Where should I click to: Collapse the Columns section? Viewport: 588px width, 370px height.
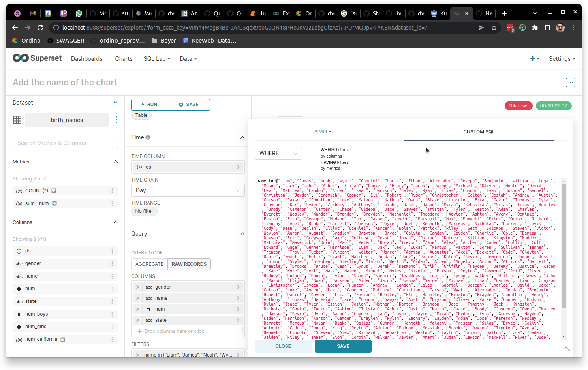point(116,222)
